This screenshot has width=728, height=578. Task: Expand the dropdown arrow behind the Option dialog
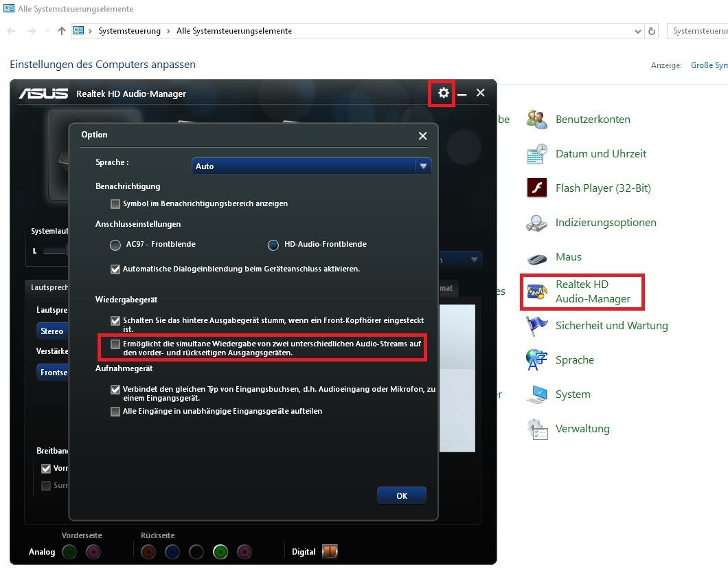tap(474, 259)
